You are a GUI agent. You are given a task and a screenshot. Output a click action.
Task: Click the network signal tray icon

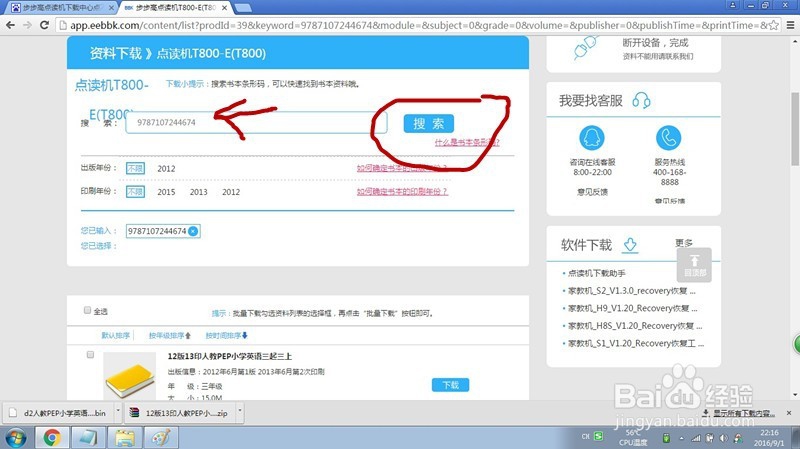click(x=696, y=438)
